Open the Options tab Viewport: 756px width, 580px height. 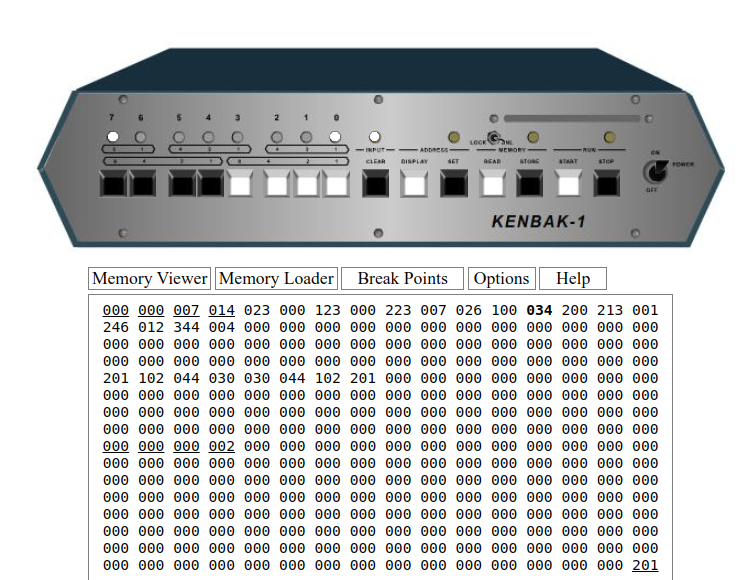501,279
